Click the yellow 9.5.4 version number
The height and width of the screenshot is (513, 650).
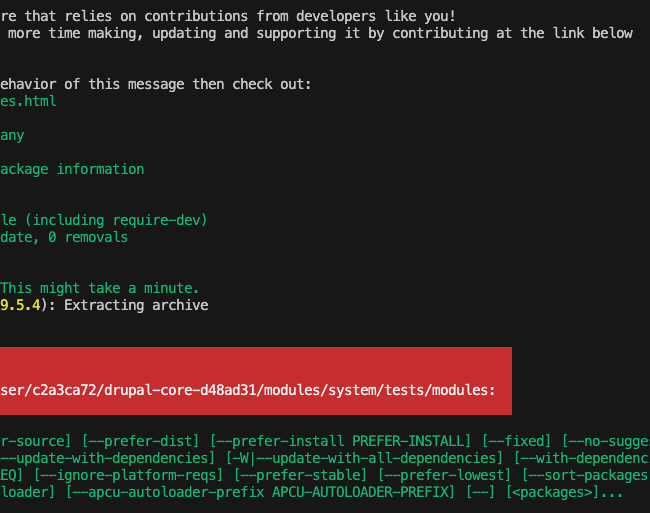coord(20,305)
